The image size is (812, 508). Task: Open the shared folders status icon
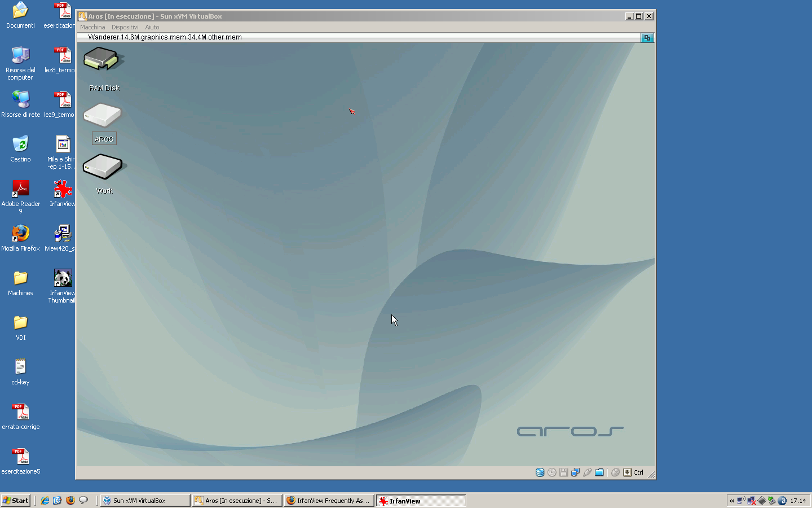(599, 472)
